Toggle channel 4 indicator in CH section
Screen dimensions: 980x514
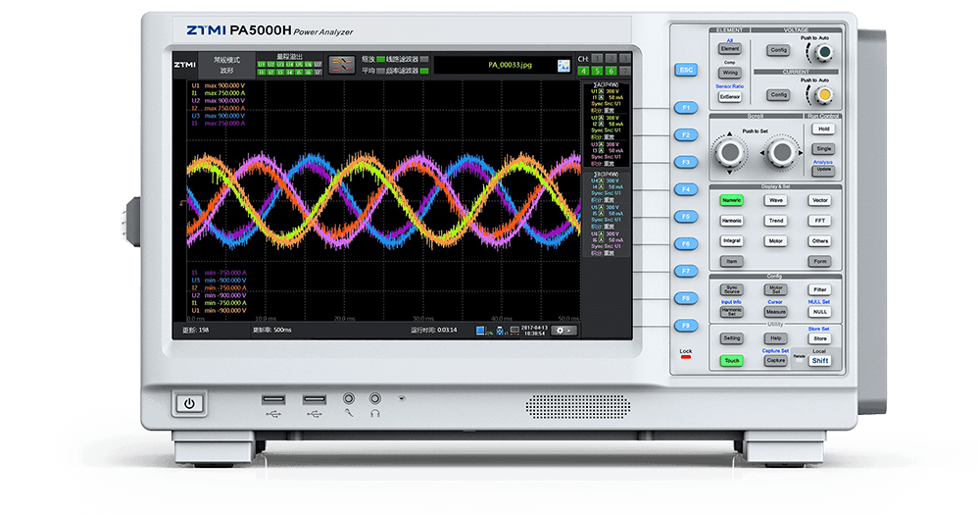583,71
